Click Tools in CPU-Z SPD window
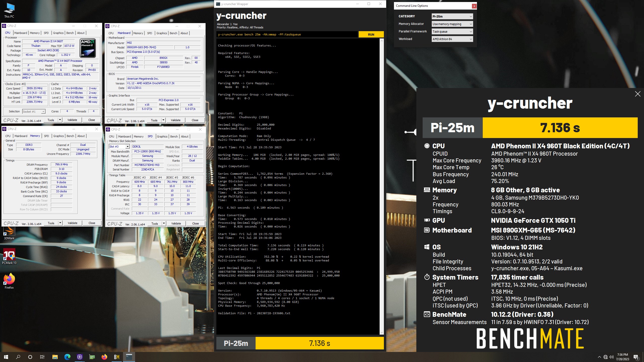Screen dimensions: 644x362 point(155,223)
